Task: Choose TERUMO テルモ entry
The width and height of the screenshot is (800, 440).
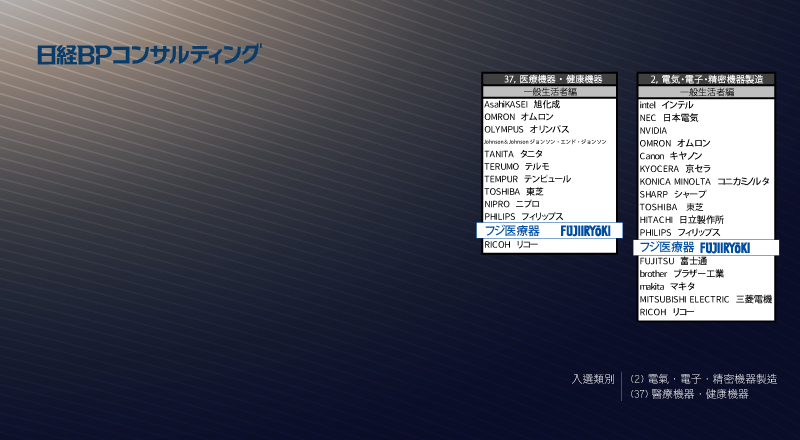Action: (516, 166)
